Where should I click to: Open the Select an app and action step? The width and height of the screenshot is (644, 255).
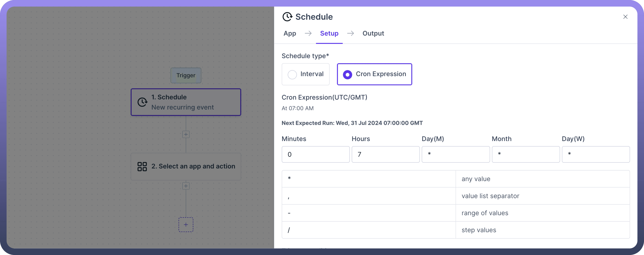click(x=186, y=166)
